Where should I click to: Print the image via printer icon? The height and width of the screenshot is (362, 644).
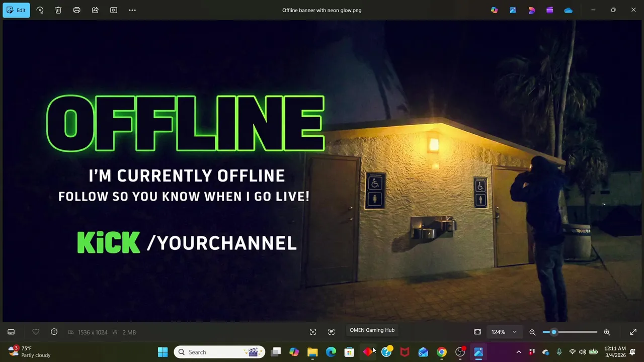click(76, 10)
